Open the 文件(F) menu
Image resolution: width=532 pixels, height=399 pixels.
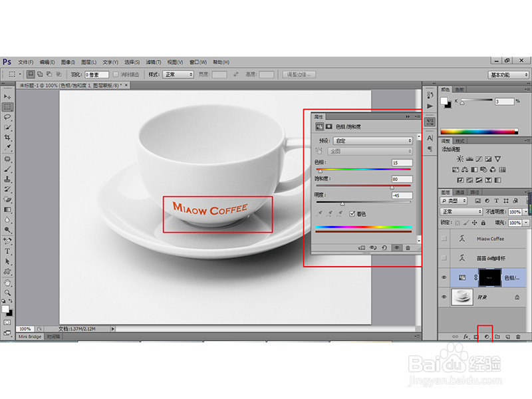[x=26, y=62]
